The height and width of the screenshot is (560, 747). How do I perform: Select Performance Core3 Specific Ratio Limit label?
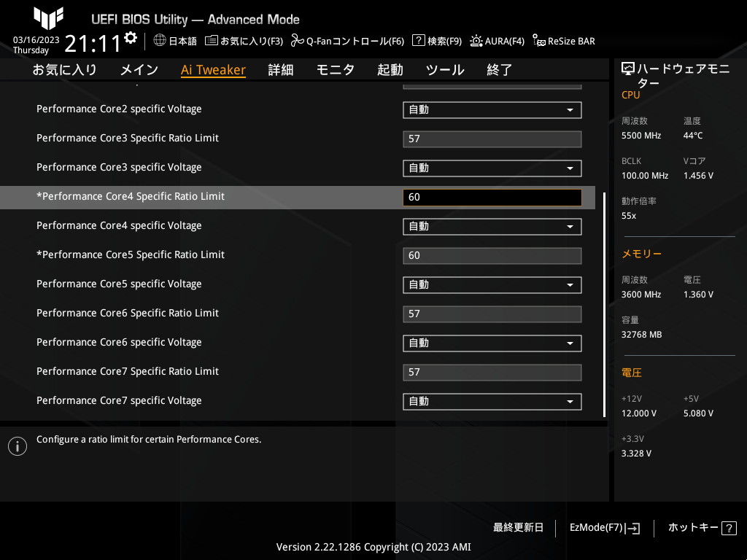coord(128,138)
